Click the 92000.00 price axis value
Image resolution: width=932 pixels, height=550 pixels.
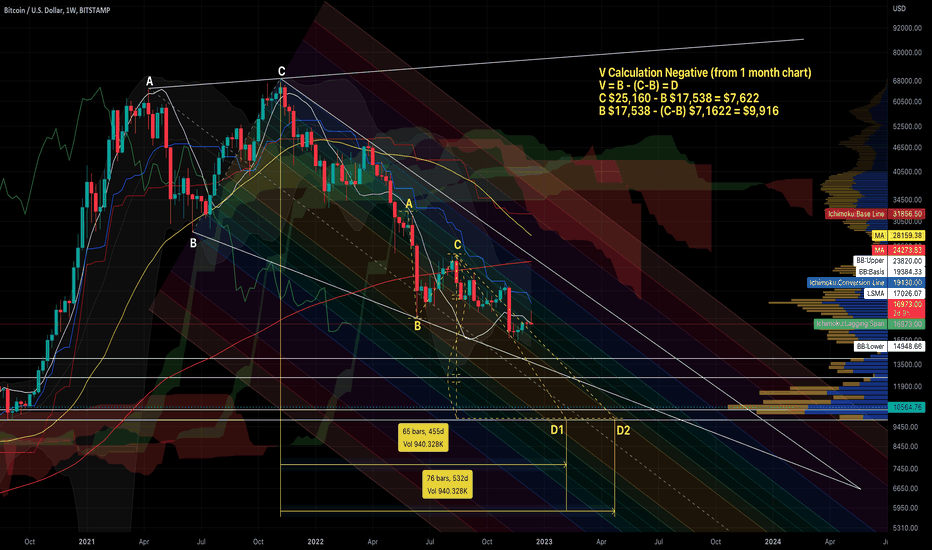[907, 28]
